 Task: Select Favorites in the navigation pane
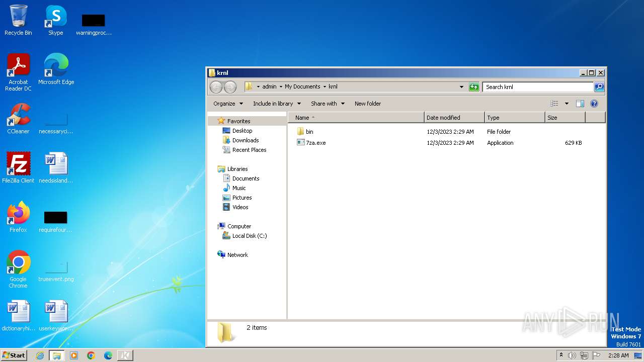tap(238, 121)
